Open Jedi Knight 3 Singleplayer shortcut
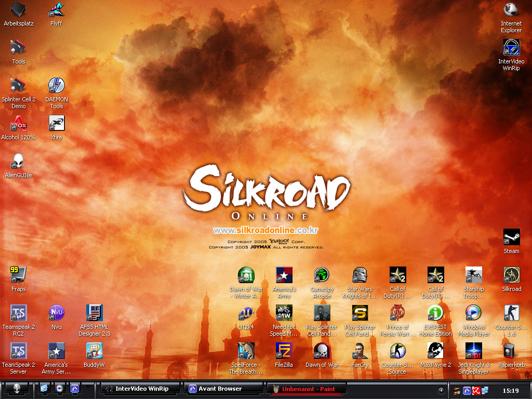The height and width of the screenshot is (399, 532). tap(473, 351)
